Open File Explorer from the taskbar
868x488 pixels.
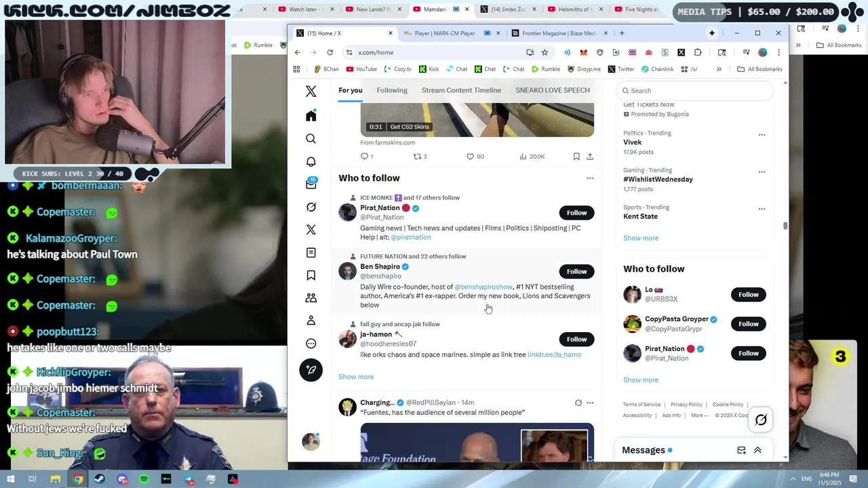tap(56, 479)
